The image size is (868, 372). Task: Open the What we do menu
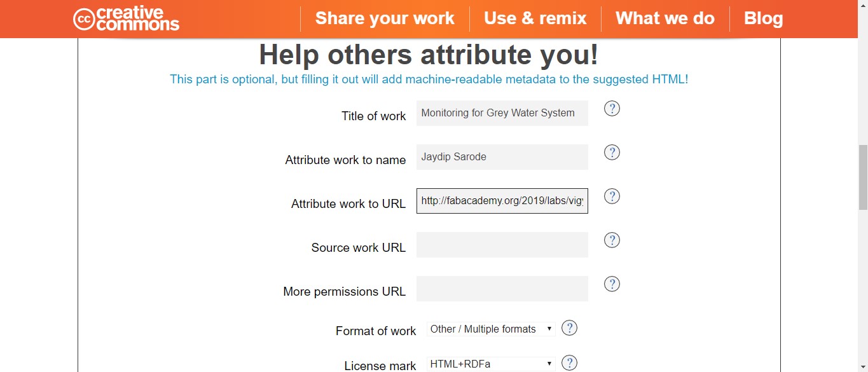point(665,18)
